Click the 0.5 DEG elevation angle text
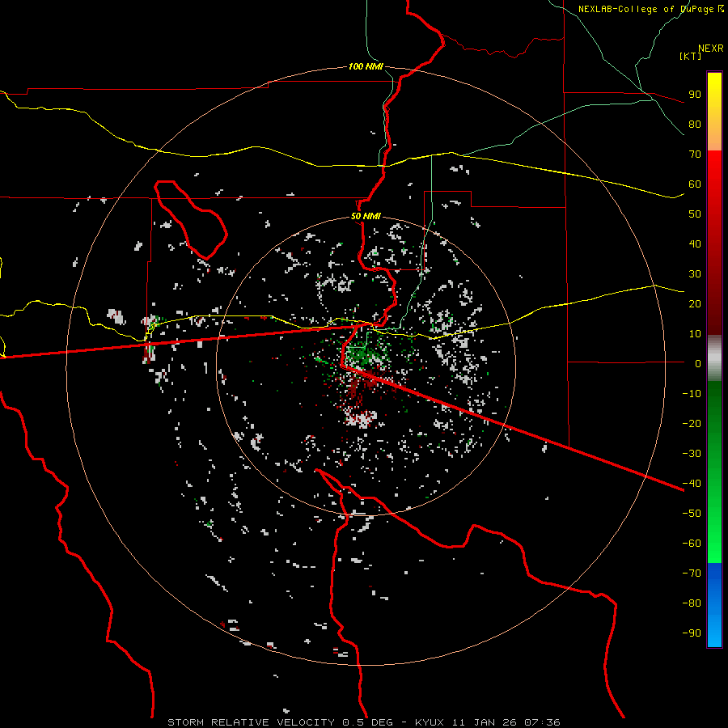 [x=367, y=722]
